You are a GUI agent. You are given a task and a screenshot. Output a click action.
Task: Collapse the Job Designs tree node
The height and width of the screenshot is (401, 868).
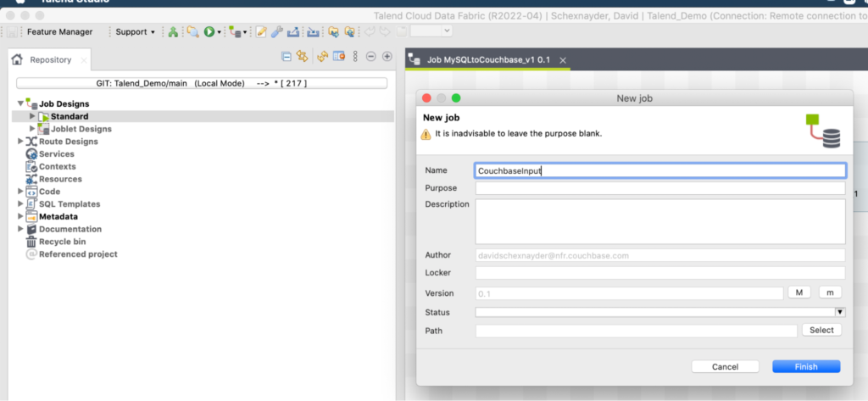tap(20, 103)
